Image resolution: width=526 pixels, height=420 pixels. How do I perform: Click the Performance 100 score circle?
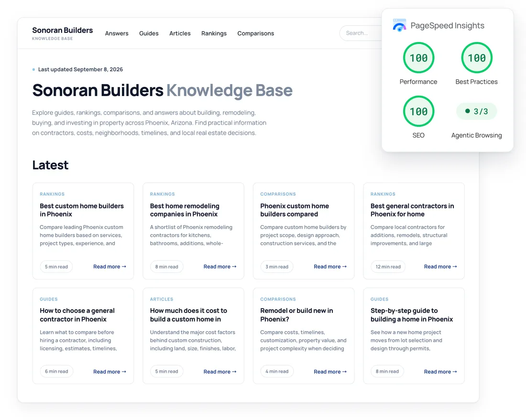[418, 58]
